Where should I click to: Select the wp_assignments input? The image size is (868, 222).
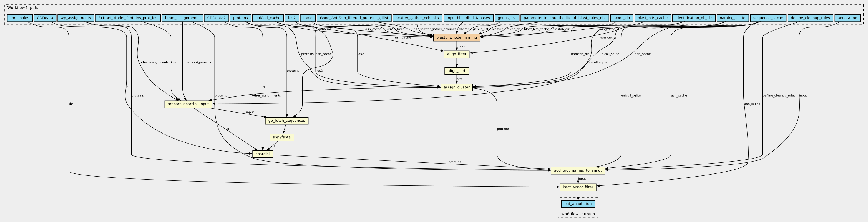pyautogui.click(x=76, y=18)
